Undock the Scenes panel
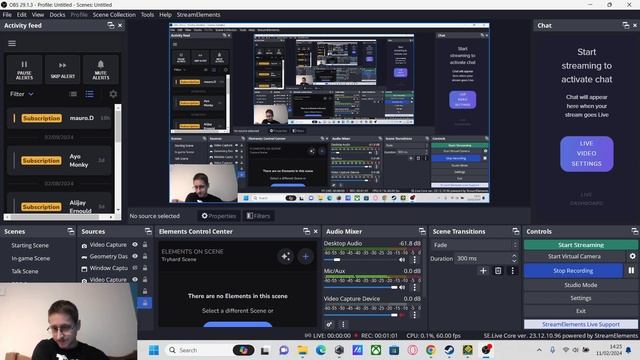This screenshot has height=360, width=640. (71, 231)
